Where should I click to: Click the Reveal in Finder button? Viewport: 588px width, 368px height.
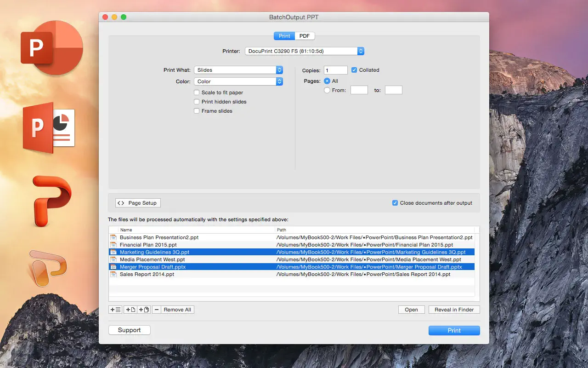click(454, 310)
